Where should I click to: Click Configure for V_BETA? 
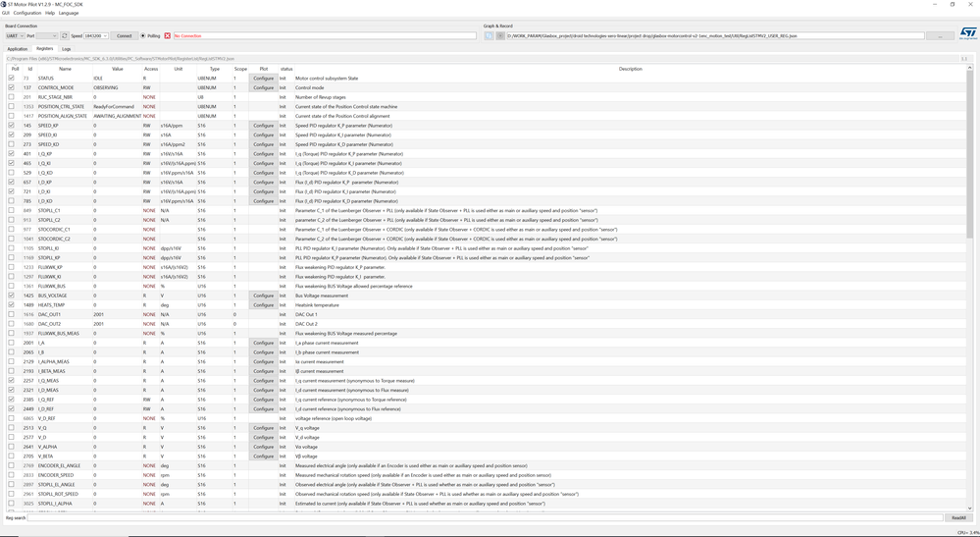pyautogui.click(x=264, y=456)
